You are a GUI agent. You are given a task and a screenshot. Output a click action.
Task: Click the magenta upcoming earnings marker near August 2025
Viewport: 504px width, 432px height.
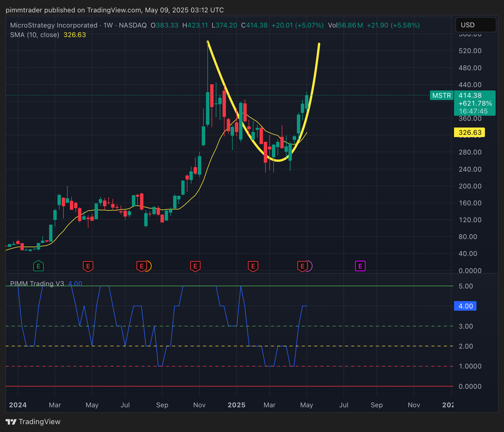(x=360, y=266)
